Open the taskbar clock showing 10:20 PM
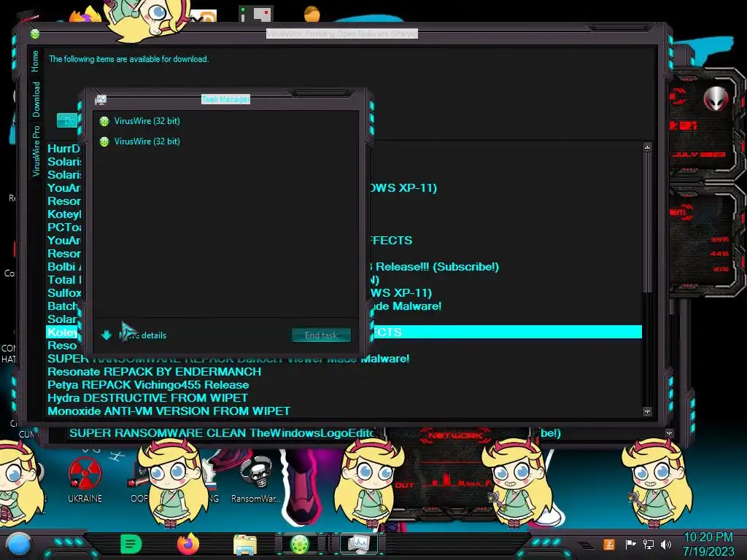 click(708, 544)
